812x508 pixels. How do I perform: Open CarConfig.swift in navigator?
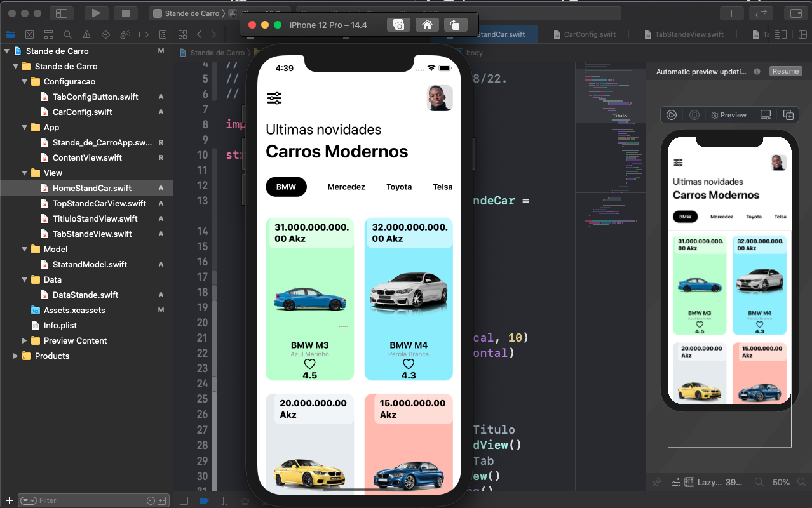coord(82,112)
